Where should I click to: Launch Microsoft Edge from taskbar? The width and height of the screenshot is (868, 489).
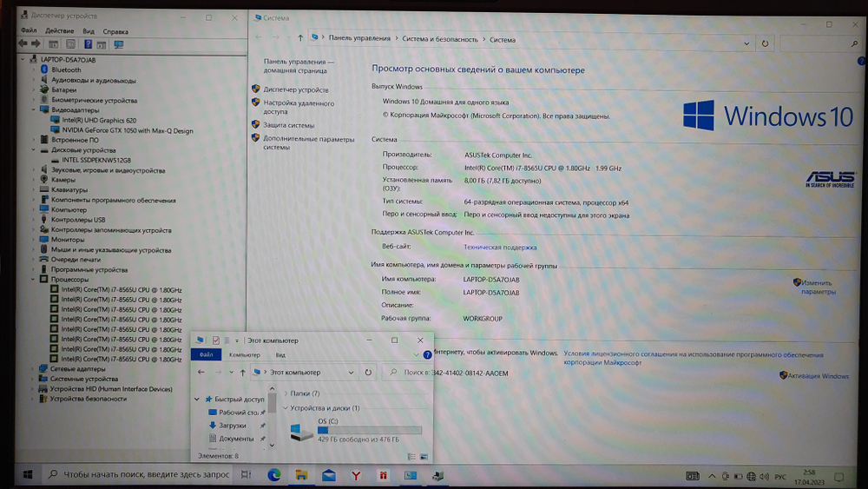274,474
